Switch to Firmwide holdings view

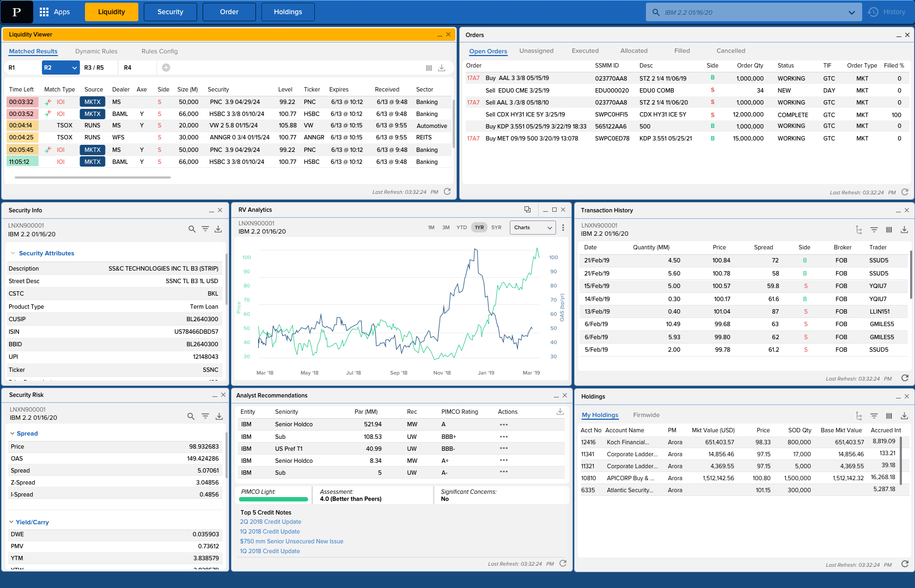tap(646, 415)
